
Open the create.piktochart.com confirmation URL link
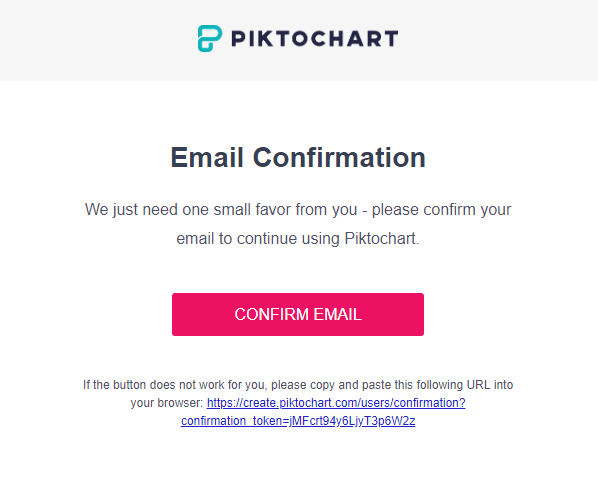click(x=336, y=403)
